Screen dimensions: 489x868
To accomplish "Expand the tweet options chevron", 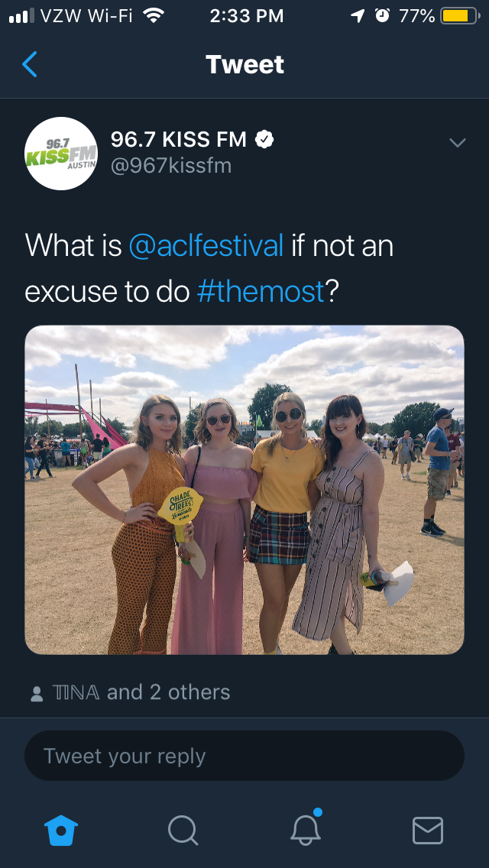I will pos(458,143).
